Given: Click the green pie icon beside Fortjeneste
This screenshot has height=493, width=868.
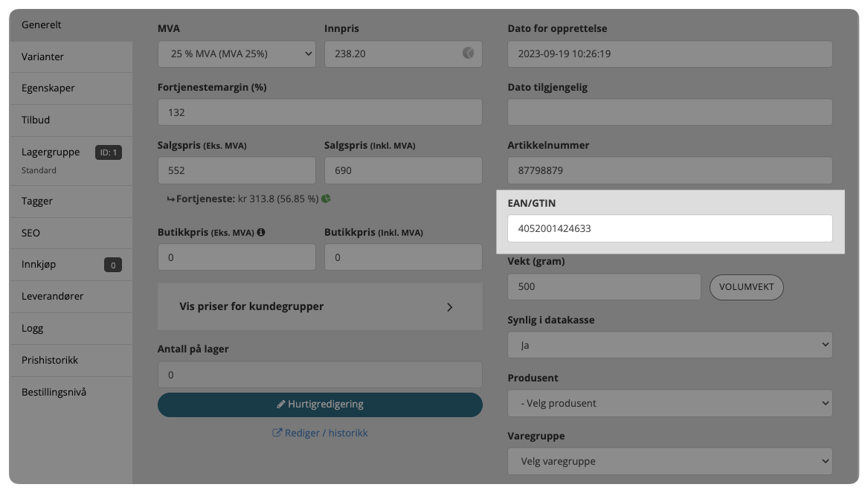Looking at the screenshot, I should 326,199.
